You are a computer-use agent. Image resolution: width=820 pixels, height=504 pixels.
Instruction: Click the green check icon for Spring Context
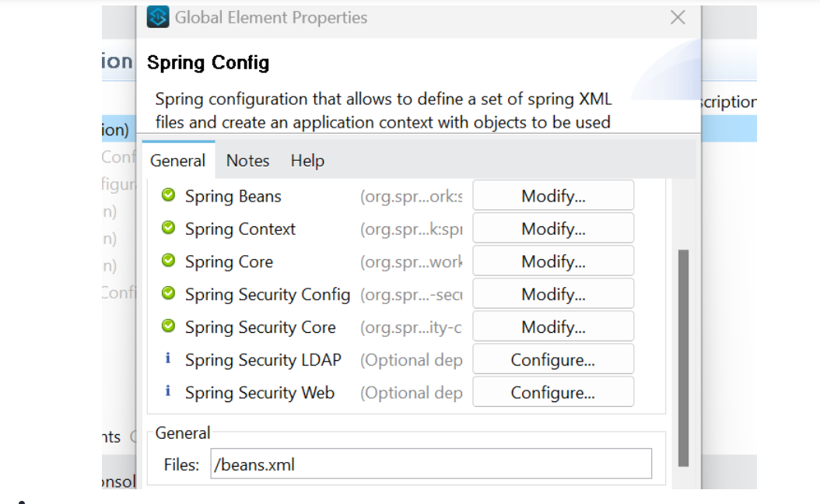tap(168, 229)
